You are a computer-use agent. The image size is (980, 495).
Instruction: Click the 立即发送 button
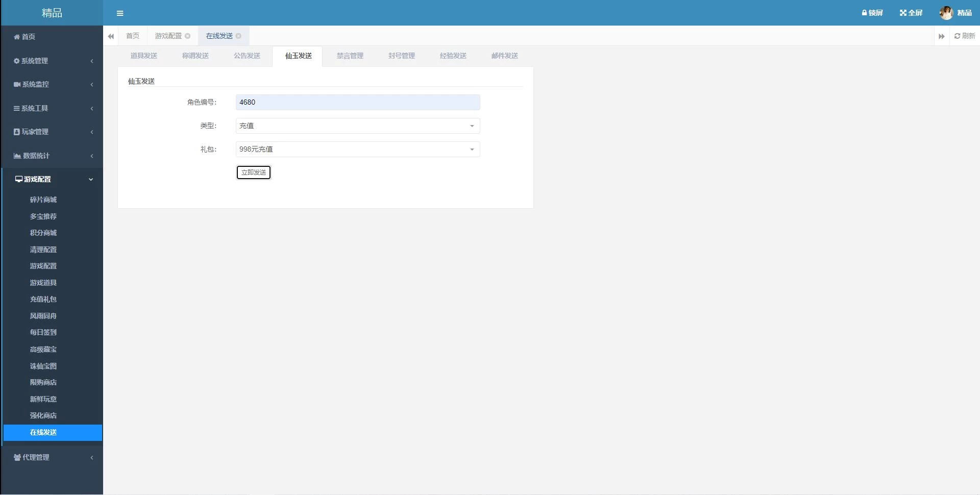(254, 172)
